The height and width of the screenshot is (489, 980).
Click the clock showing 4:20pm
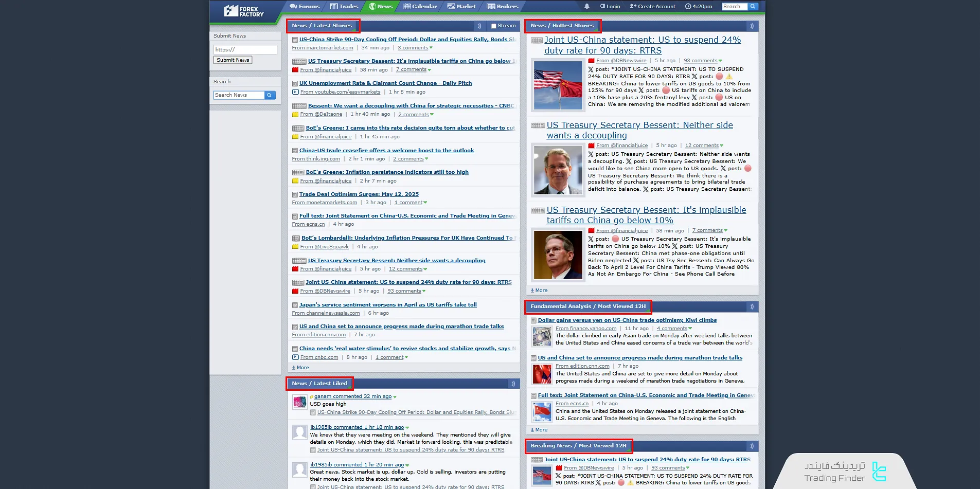point(699,7)
